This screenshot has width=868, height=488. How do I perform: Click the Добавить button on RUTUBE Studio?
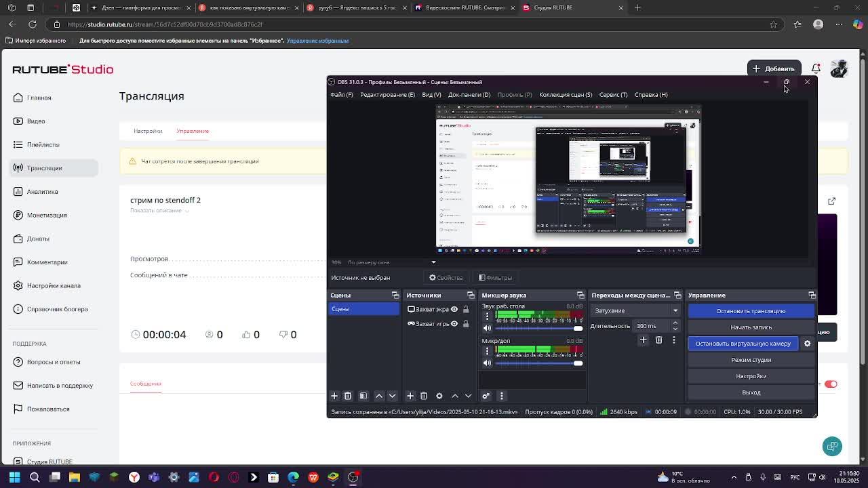point(774,68)
